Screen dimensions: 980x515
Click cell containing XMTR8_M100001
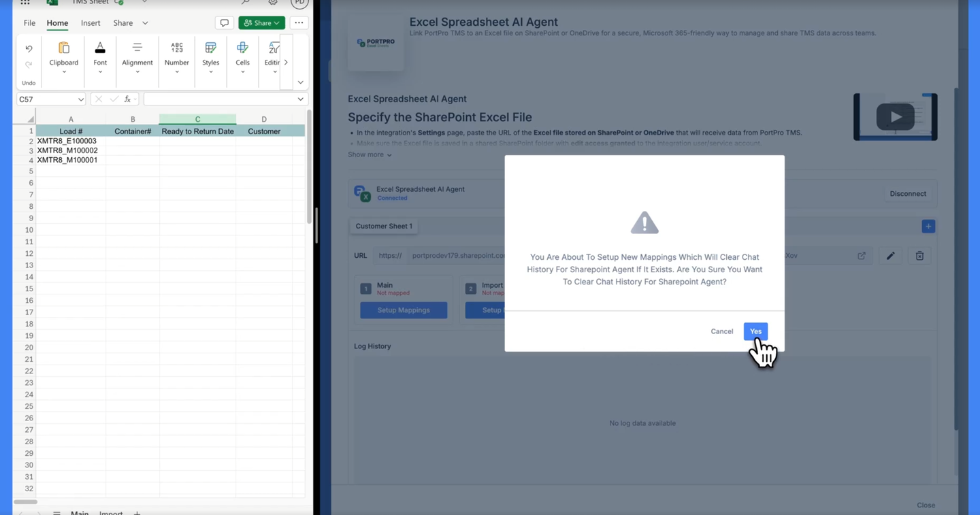(71, 160)
